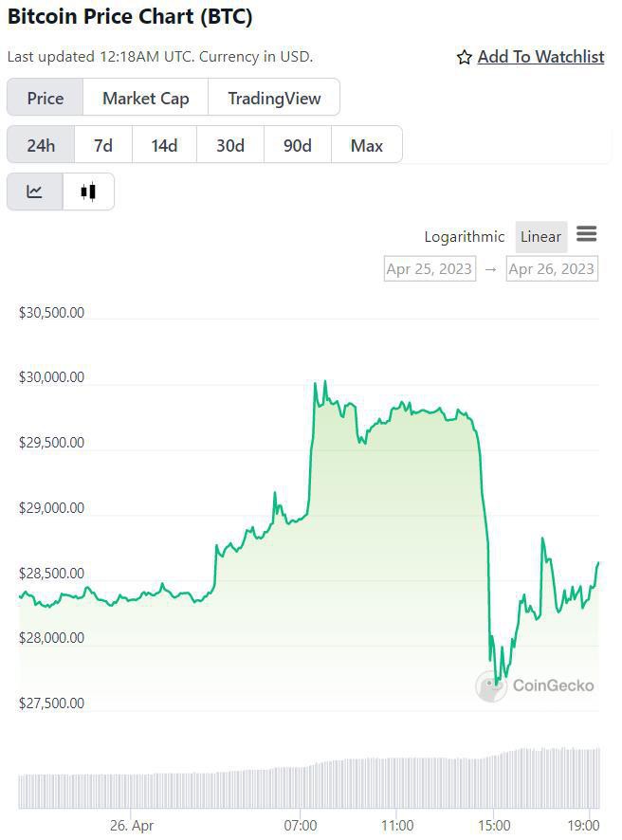Open the Apr 26, 2023 end date picker
This screenshot has height=840, width=622.
coord(551,268)
